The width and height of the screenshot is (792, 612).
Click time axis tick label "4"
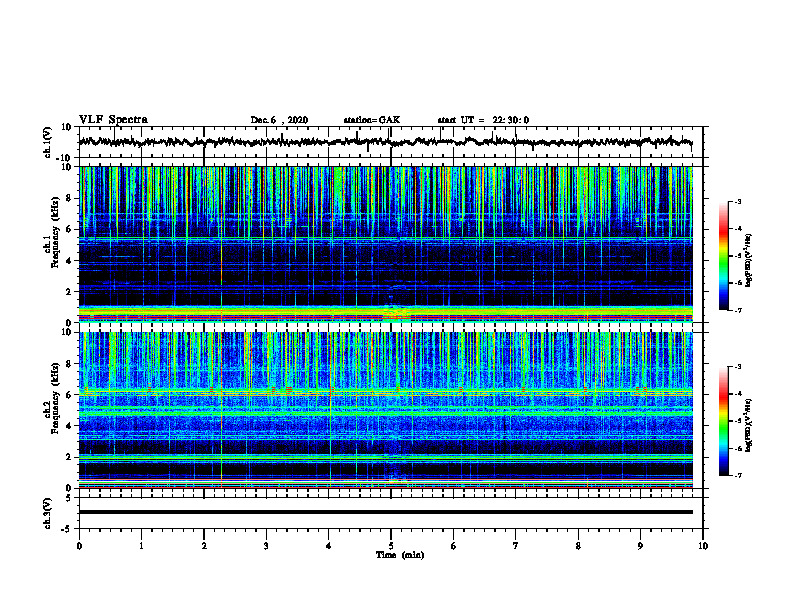point(329,546)
